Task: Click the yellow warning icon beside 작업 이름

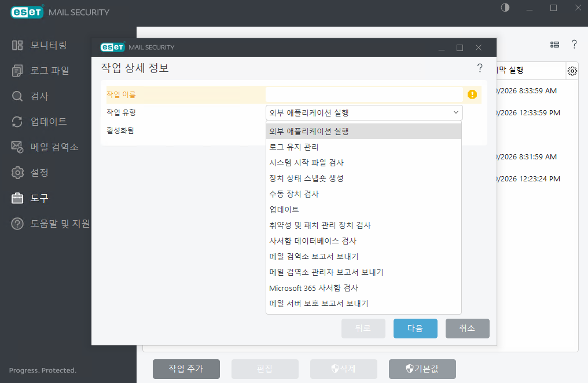Action: point(472,94)
